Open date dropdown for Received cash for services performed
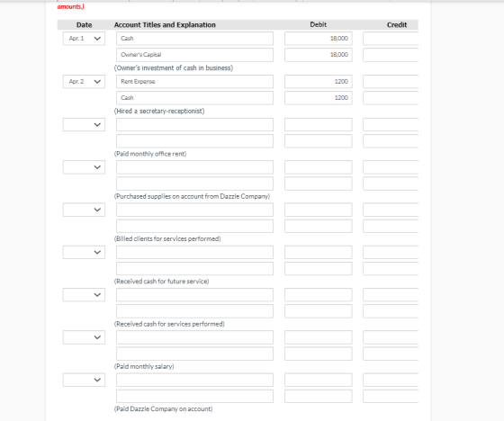This screenshot has height=421, width=504. 84,295
